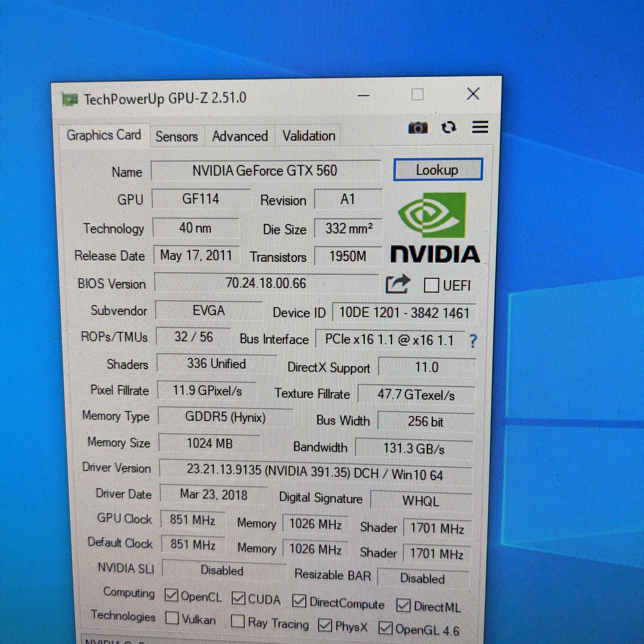Viewport: 644px width, 644px height.
Task: Click the GPU-Z title bar app icon
Action: [x=70, y=99]
